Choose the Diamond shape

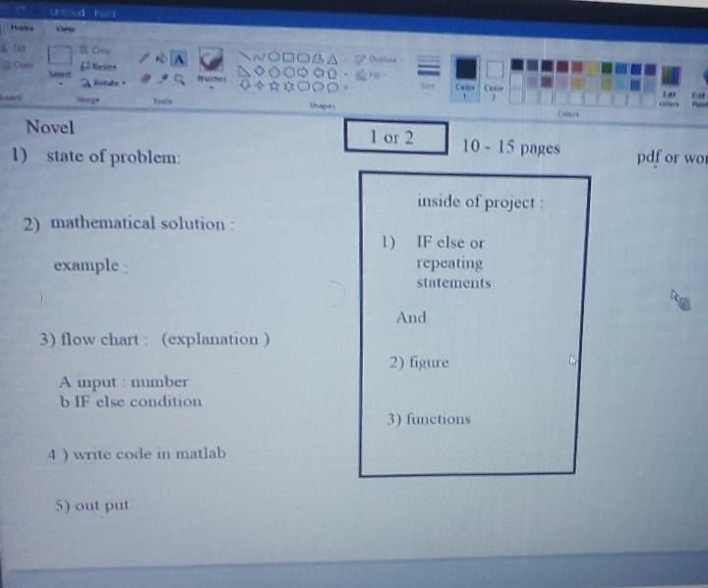click(259, 72)
